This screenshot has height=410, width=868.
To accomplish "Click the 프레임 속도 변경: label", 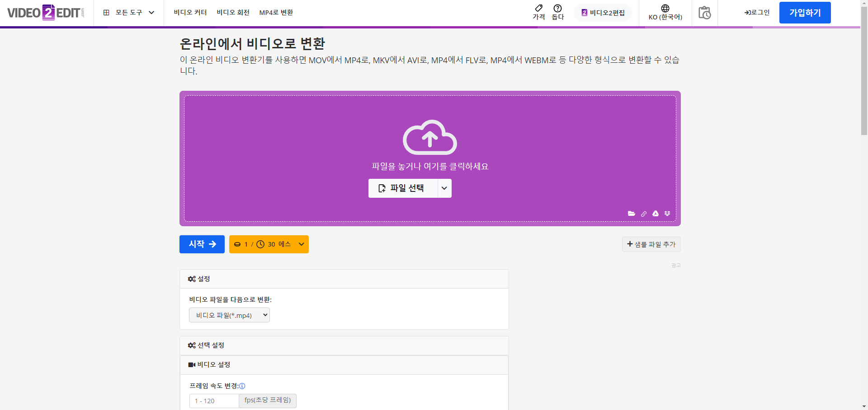I will (214, 386).
